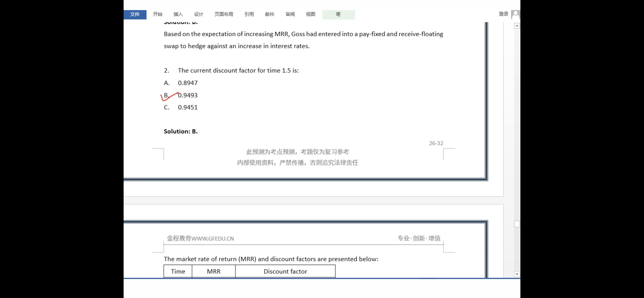Open the 引用 references tab
Image resolution: width=644 pixels, height=298 pixels.
(x=249, y=14)
